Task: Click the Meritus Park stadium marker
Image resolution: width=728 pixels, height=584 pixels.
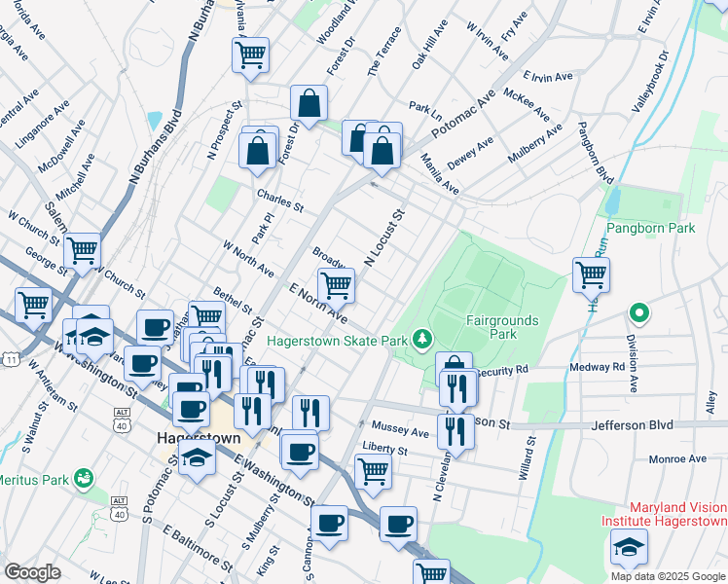Action: click(86, 478)
